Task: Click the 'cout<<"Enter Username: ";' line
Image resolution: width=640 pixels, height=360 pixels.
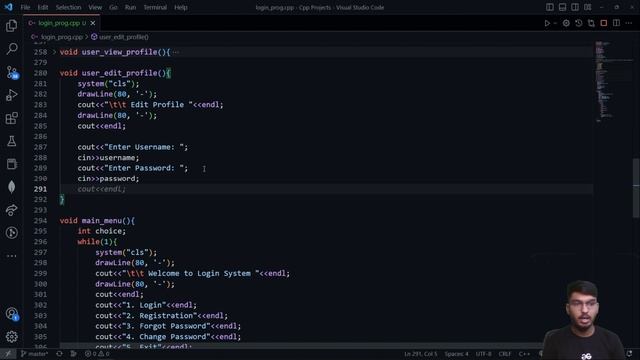Action: 133,147
